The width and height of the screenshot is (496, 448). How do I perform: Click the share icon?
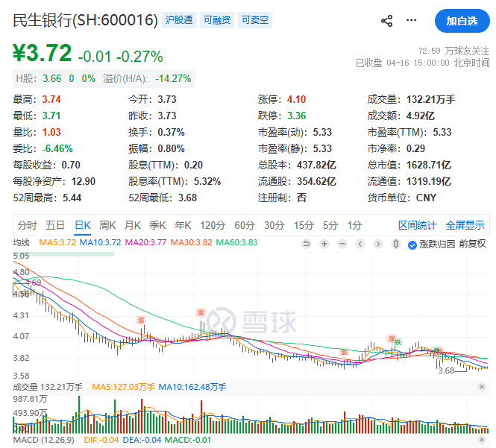[386, 21]
